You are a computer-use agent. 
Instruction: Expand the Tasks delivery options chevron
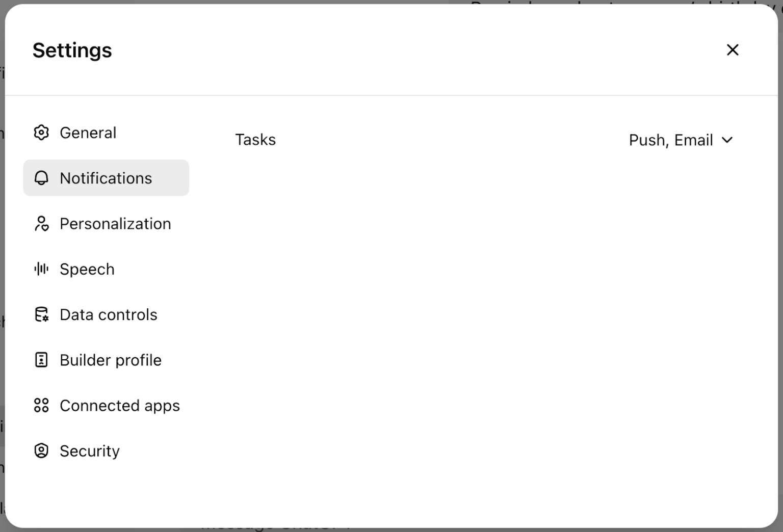[728, 140]
